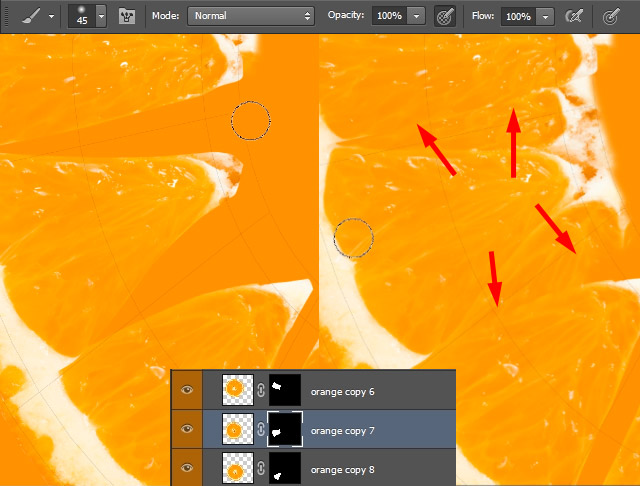Unlink mask on orange copy 8
This screenshot has width=640, height=486.
[261, 468]
